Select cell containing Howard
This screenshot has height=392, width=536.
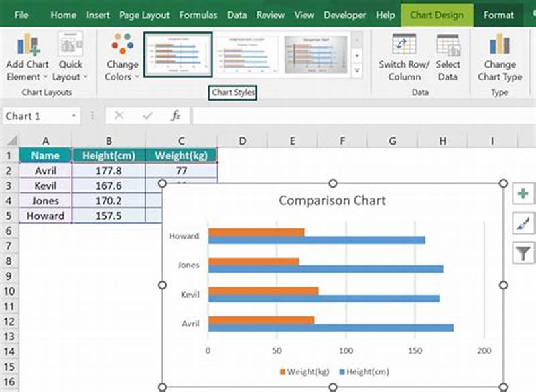45,216
